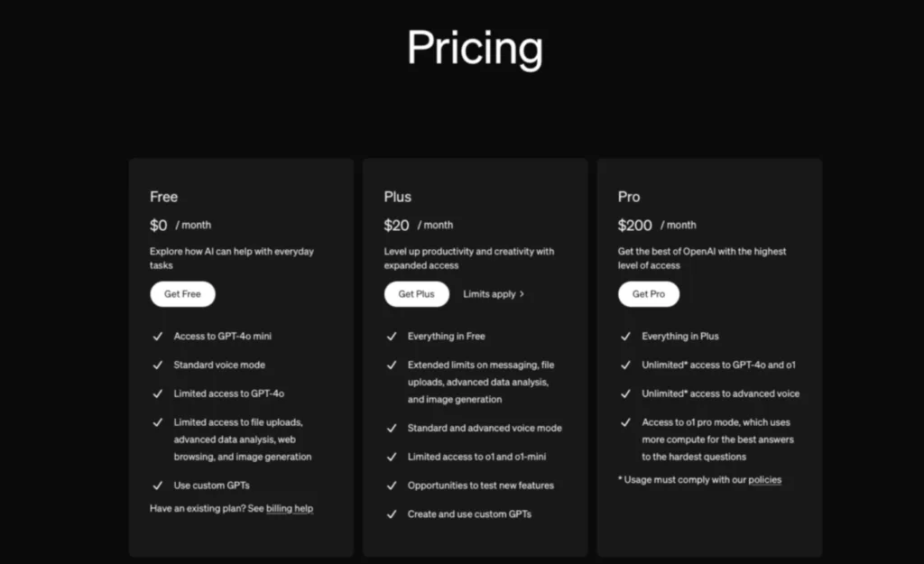Image resolution: width=924 pixels, height=564 pixels.
Task: Click checkmark beside Opportunities to test new features
Action: [392, 485]
